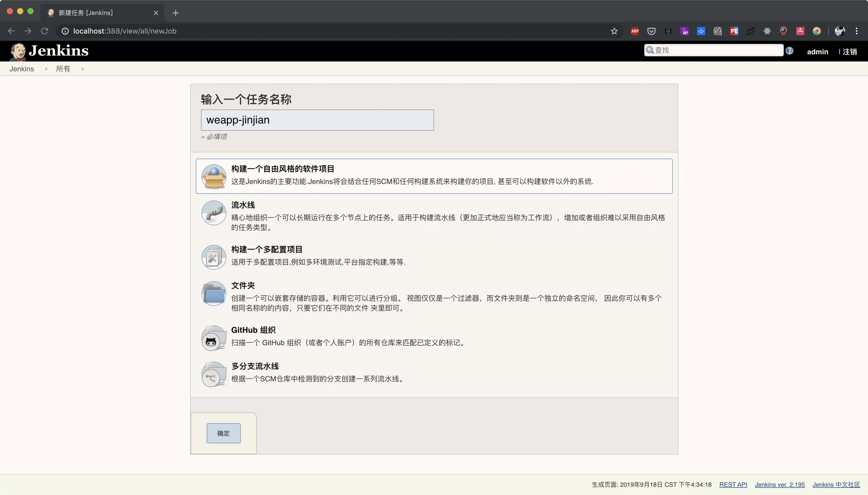The height and width of the screenshot is (495, 868).
Task: Open the blue checkmark extension icon
Action: click(x=701, y=31)
